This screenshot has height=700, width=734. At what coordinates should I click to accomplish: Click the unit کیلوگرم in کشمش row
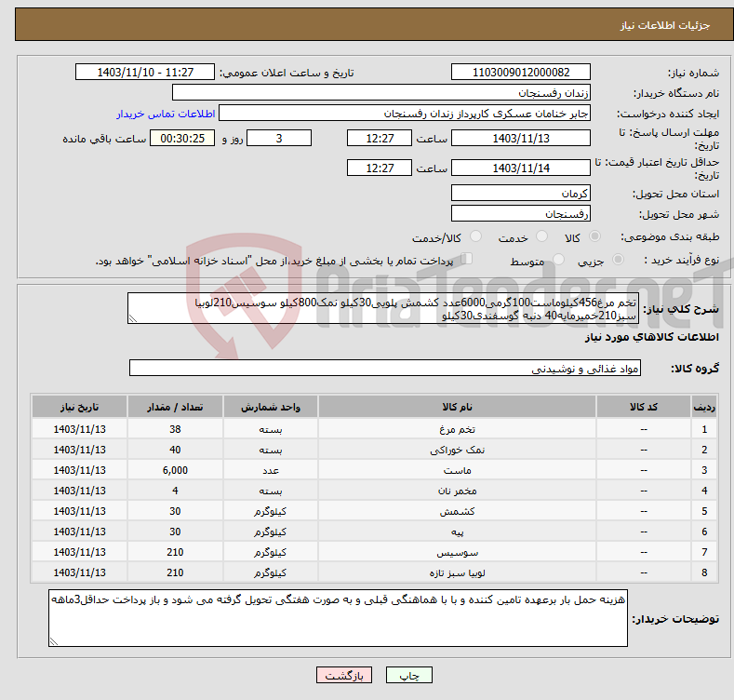pyautogui.click(x=271, y=511)
